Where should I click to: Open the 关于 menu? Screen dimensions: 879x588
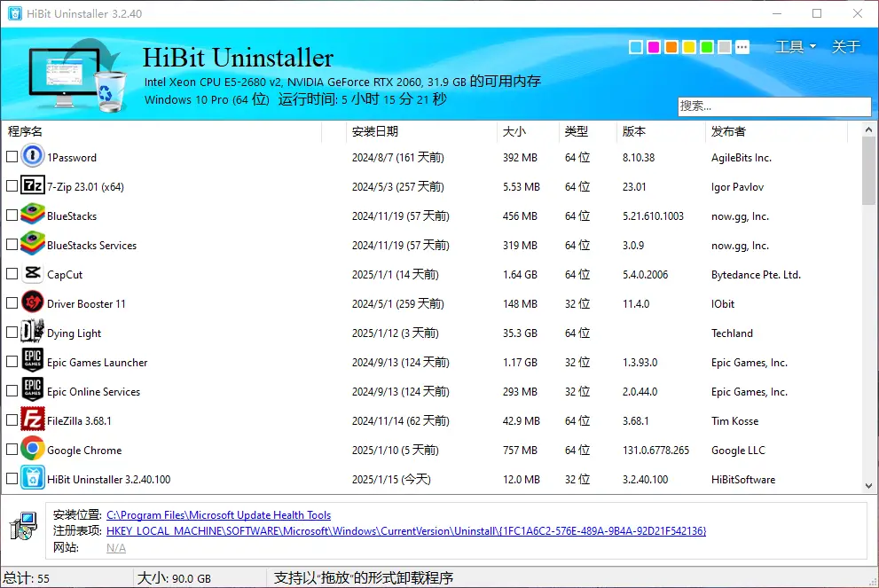[845, 47]
